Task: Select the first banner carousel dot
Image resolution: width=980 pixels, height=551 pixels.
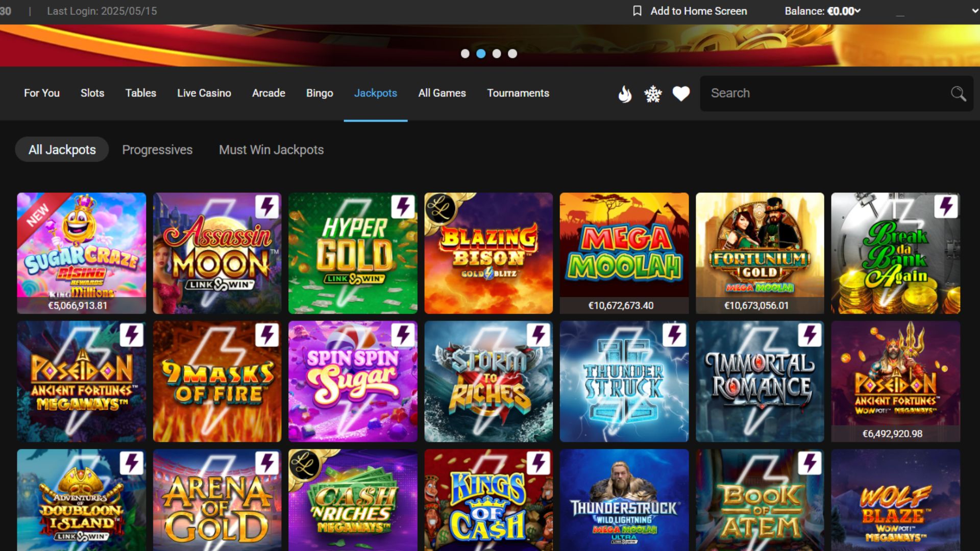Action: (465, 54)
